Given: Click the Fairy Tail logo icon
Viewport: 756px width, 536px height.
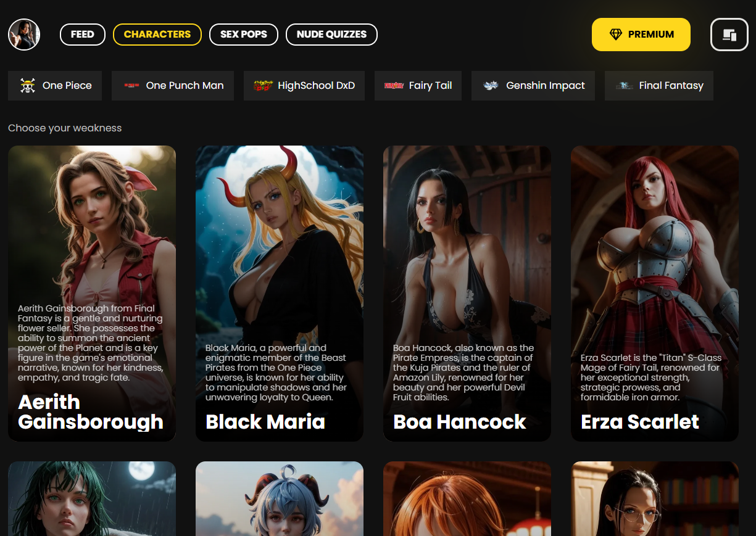Looking at the screenshot, I should [394, 86].
